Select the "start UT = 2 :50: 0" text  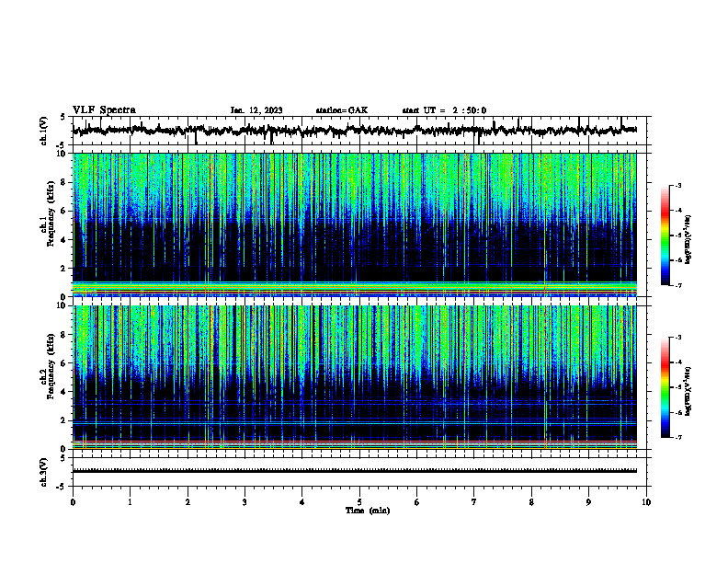click(x=444, y=110)
